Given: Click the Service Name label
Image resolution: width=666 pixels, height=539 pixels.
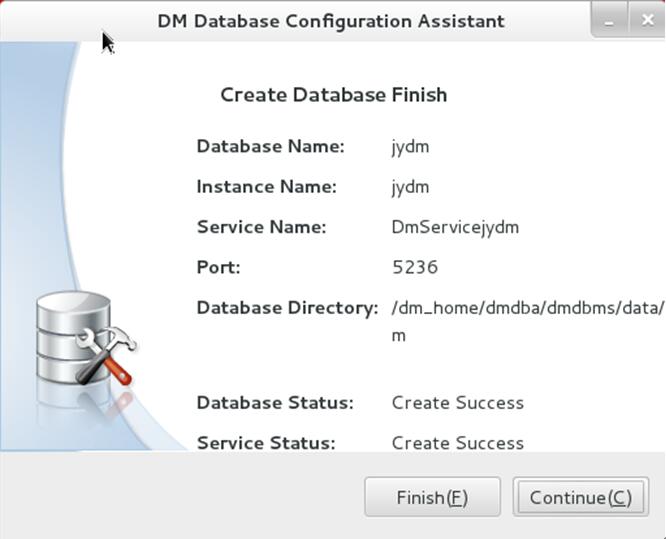Looking at the screenshot, I should (262, 227).
